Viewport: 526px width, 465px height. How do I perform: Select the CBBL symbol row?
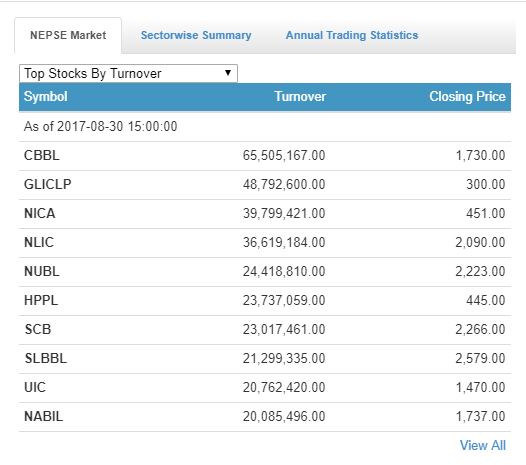(x=265, y=156)
